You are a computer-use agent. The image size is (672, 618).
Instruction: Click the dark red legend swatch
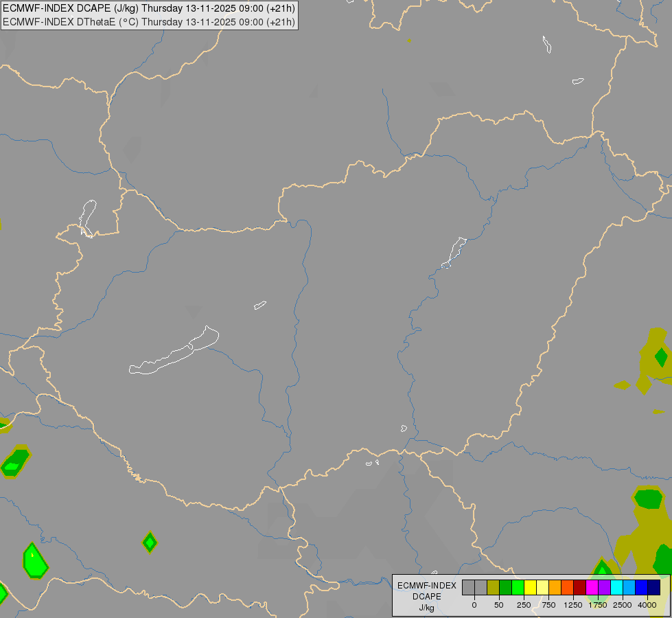580,588
